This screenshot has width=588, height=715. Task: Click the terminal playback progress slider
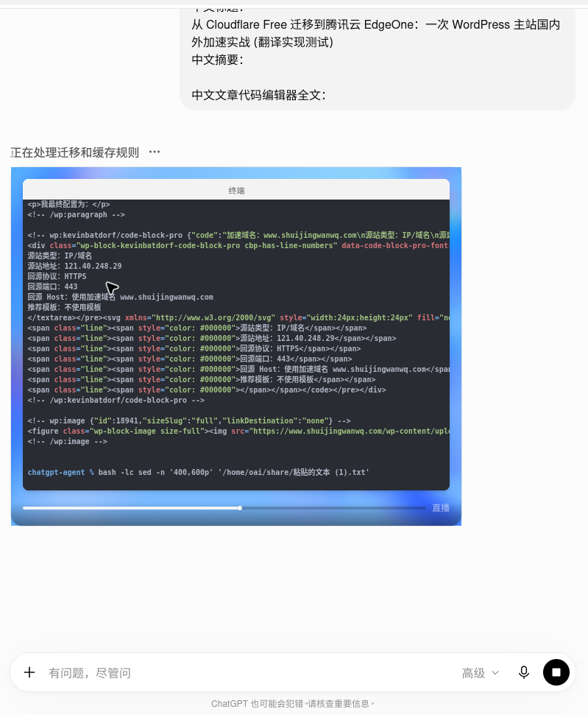click(224, 507)
